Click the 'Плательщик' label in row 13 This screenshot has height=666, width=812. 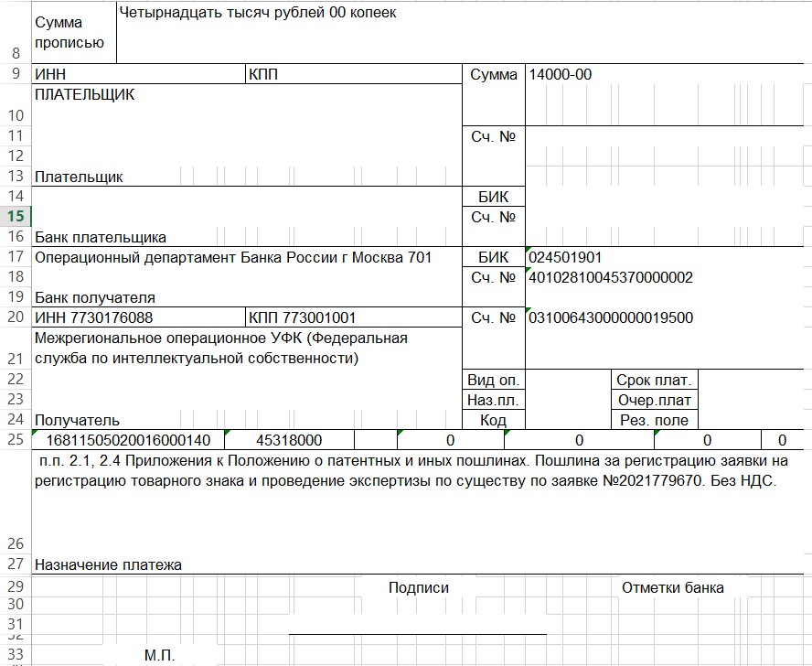(79, 177)
